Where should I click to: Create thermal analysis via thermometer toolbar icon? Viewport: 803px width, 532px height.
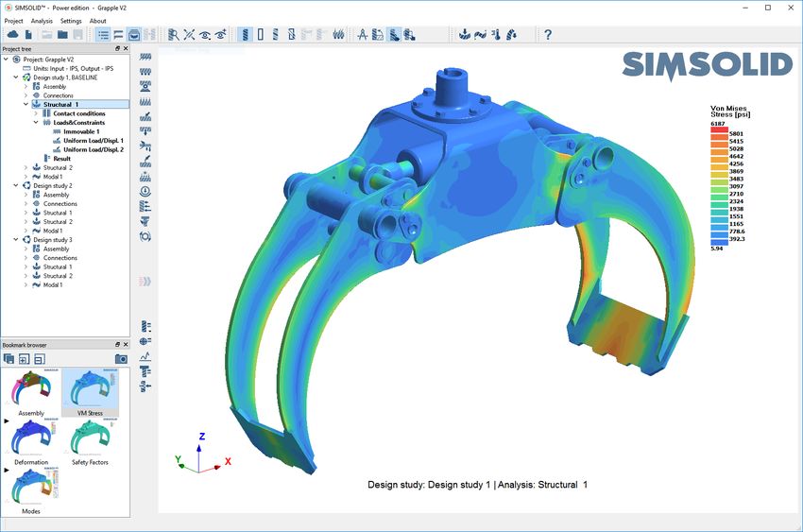click(496, 34)
